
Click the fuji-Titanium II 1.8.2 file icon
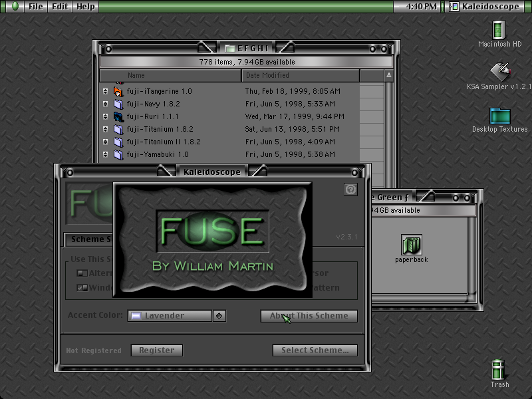118,142
